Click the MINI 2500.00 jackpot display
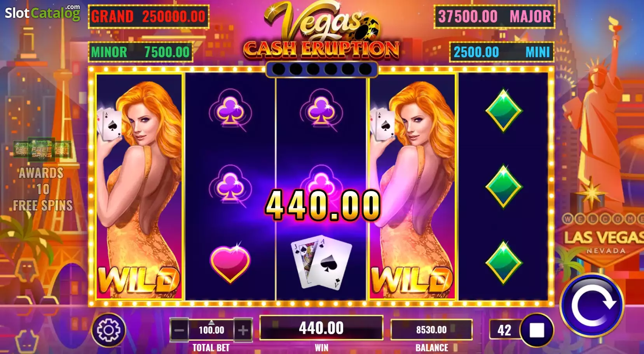Viewport: 644px width, 354px height. (x=502, y=52)
